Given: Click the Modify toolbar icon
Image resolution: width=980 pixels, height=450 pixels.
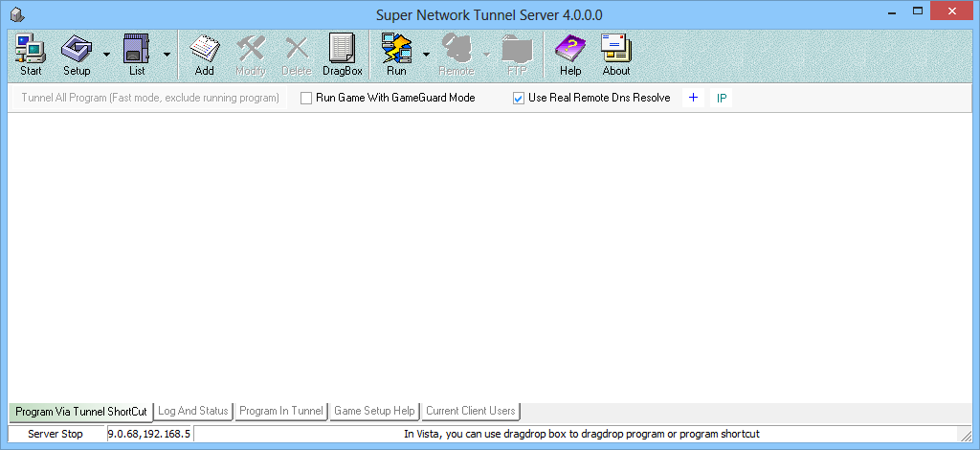Looking at the screenshot, I should [251, 55].
